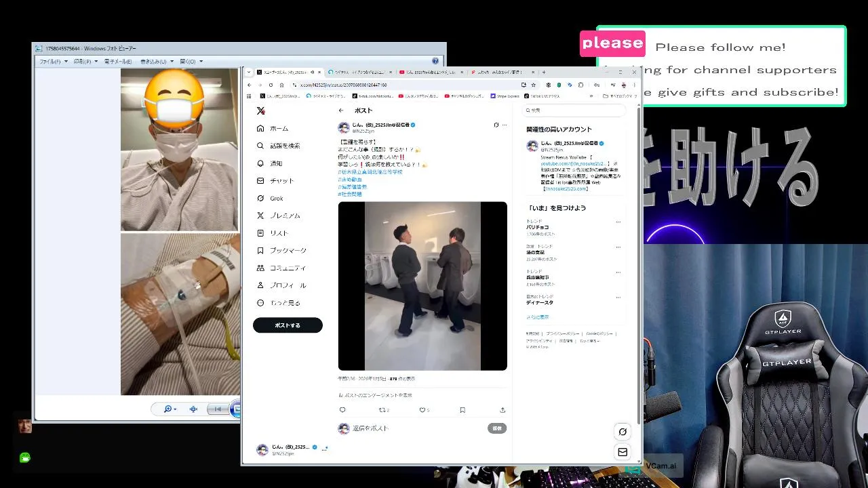Open プロフィール in X sidebar
This screenshot has width=868, height=488.
281,285
